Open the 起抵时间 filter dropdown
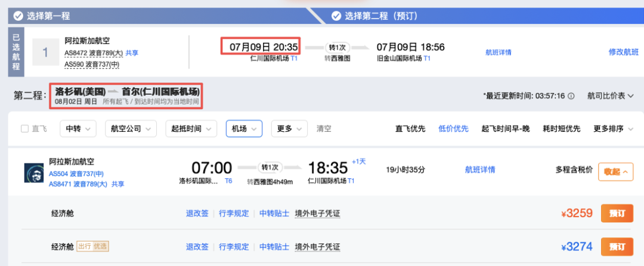The height and width of the screenshot is (266, 644). coord(191,128)
